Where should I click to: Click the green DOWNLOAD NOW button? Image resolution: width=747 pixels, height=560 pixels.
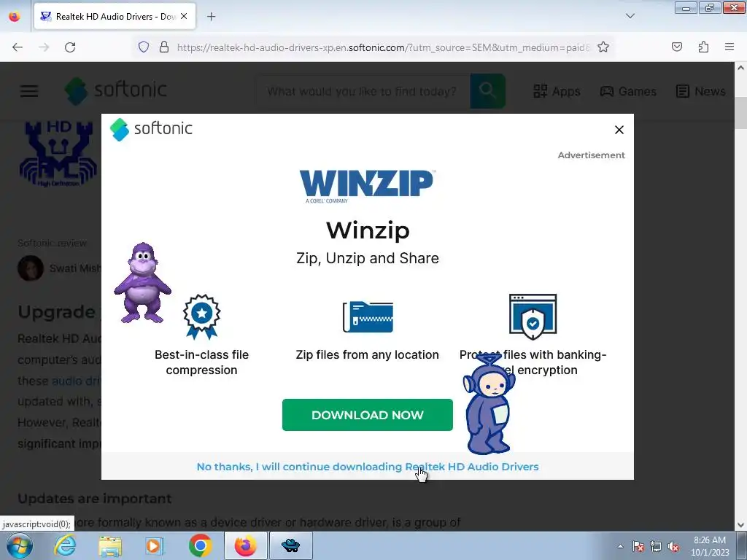368,415
